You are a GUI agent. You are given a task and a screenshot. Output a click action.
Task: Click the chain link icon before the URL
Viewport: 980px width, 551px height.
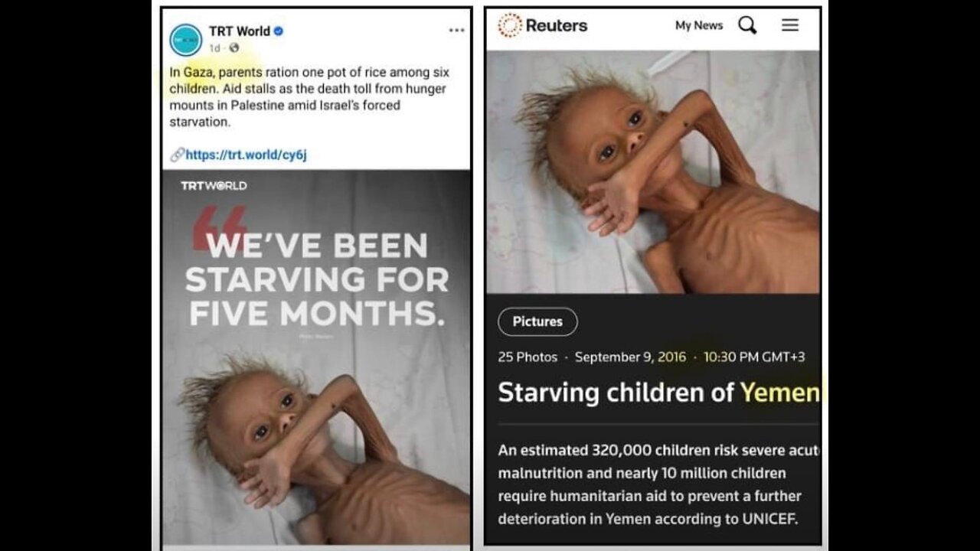coord(177,155)
